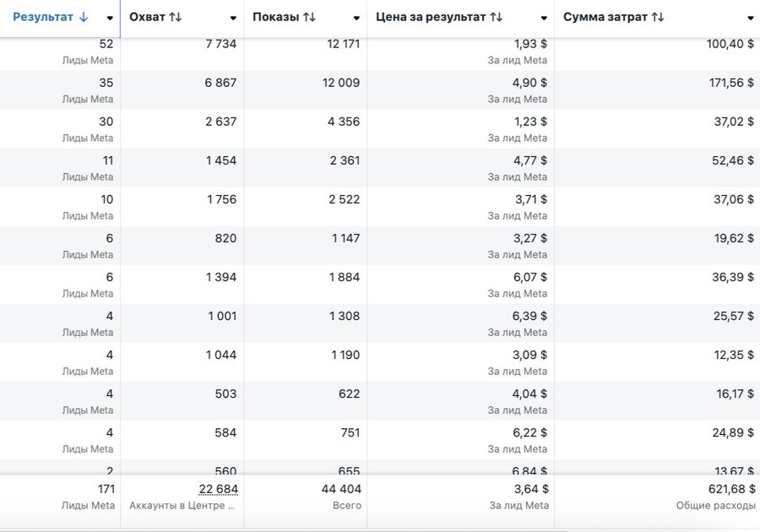Select result cell showing 35
This screenshot has height=532, width=760.
(x=106, y=83)
